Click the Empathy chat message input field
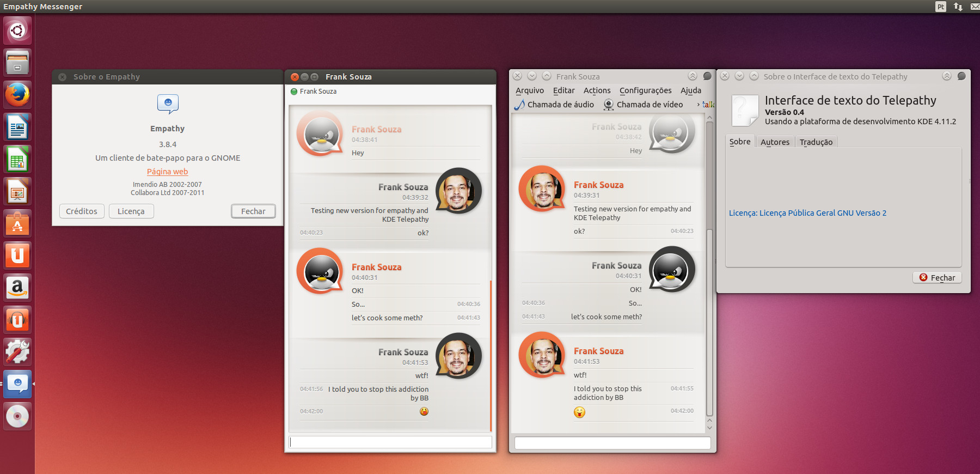 (390, 442)
